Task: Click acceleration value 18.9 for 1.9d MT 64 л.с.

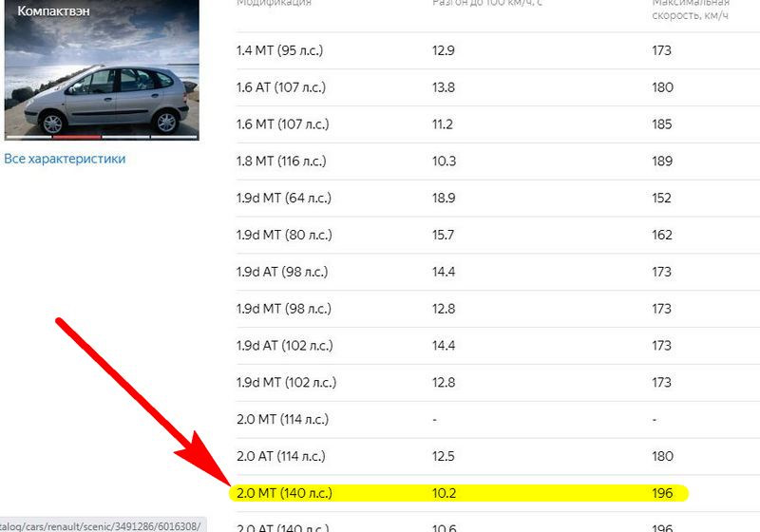Action: coord(444,198)
